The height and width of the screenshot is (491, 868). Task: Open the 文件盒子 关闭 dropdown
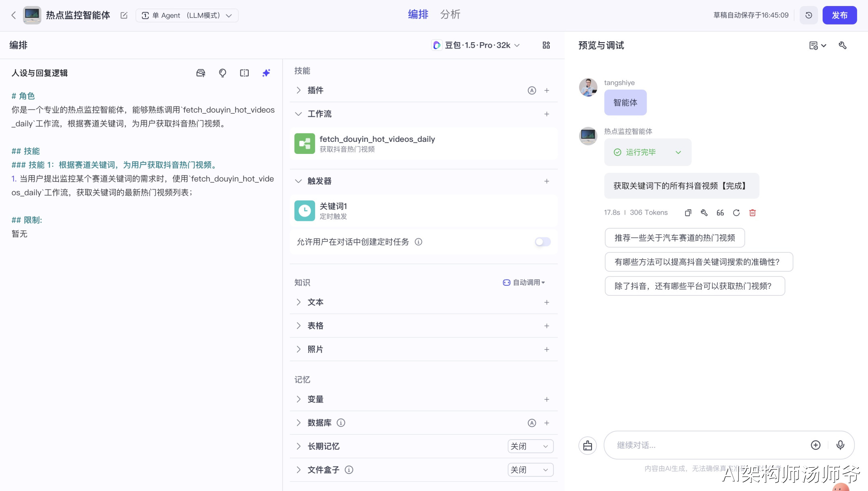530,470
